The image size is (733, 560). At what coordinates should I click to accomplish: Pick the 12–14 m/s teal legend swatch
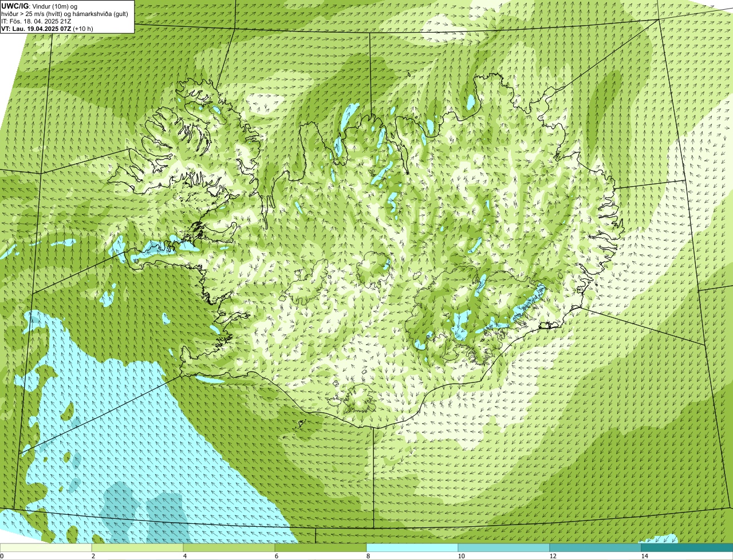(596, 547)
